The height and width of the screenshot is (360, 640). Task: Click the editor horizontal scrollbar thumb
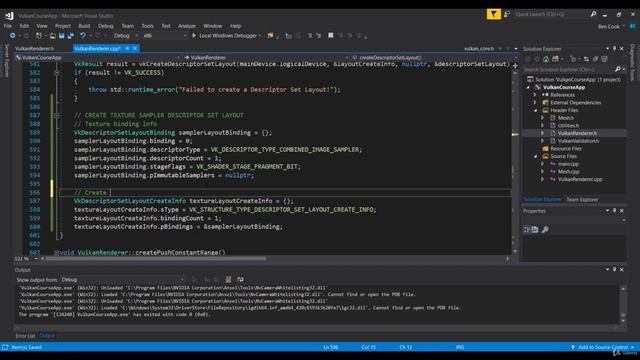point(156,258)
